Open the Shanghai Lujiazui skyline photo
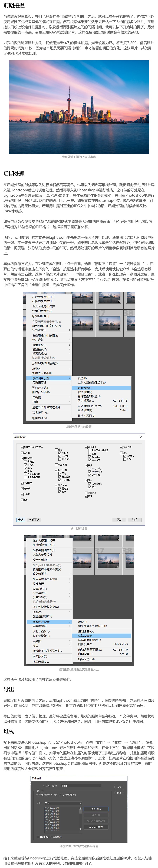158x868 pixels. (79, 107)
